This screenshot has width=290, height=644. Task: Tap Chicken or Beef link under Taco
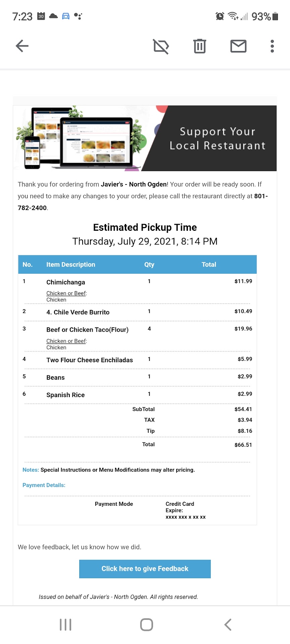coord(66,341)
